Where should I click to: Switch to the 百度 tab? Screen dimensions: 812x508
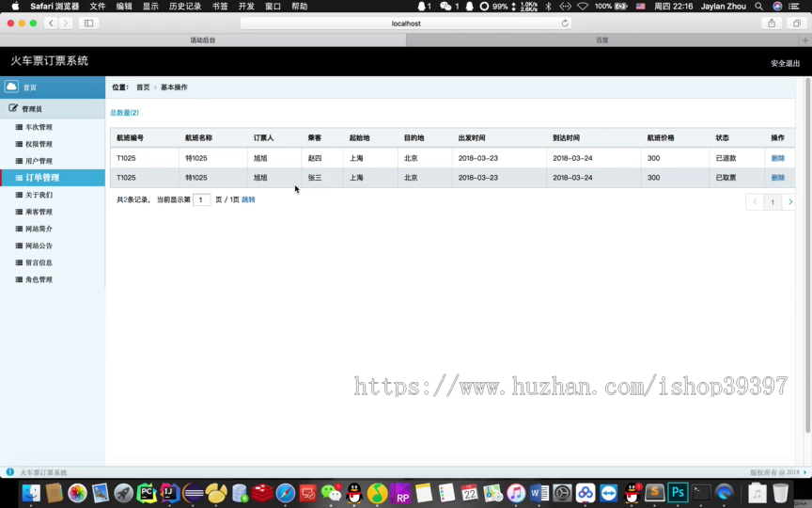(x=602, y=40)
